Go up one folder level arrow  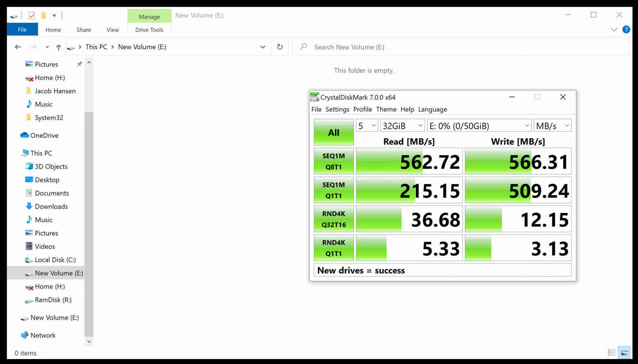point(58,47)
